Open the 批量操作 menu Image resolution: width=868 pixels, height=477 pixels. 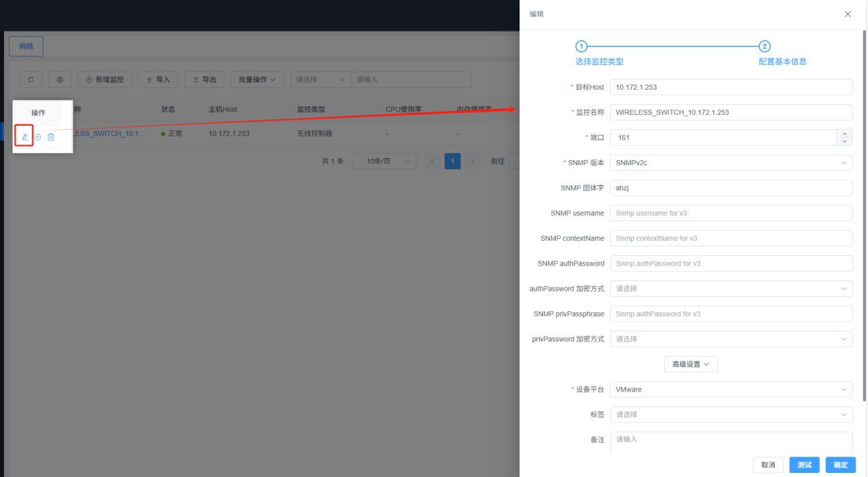click(x=257, y=79)
